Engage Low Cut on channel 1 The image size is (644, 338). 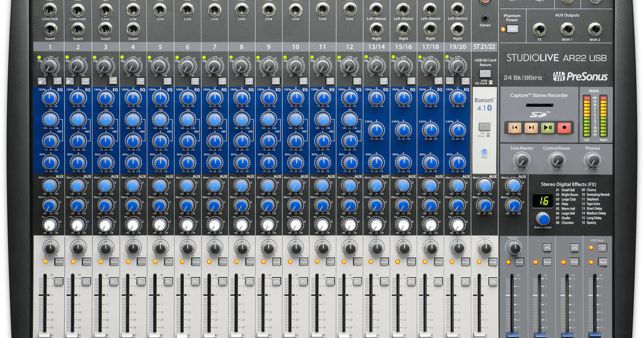57,80
